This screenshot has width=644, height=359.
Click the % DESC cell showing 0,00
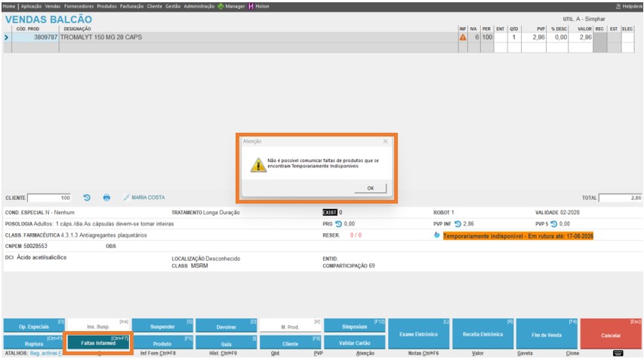coord(557,38)
